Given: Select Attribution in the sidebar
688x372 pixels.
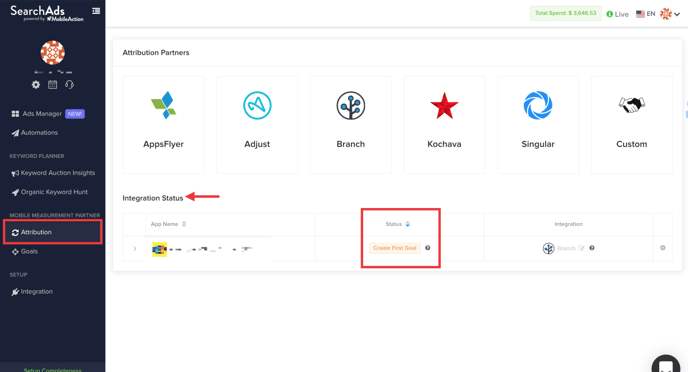Looking at the screenshot, I should [53, 232].
